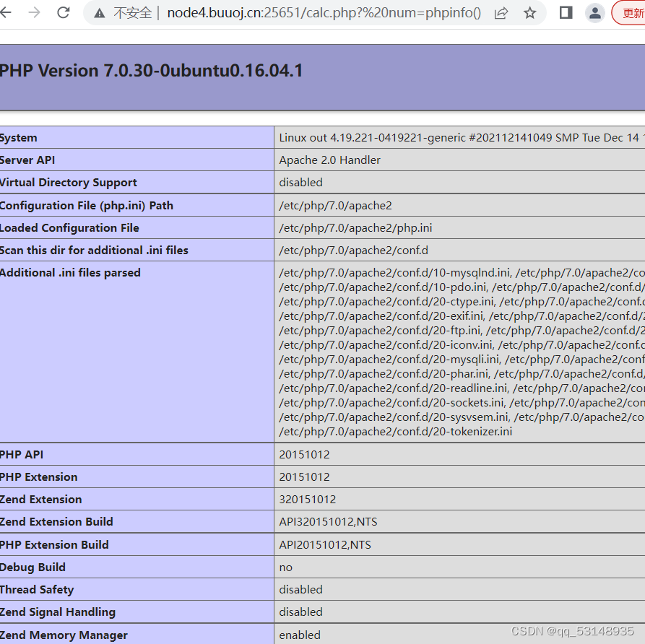645x644 pixels.
Task: Select /etc/php/7.0/apache2/php.ini value
Action: coord(355,228)
